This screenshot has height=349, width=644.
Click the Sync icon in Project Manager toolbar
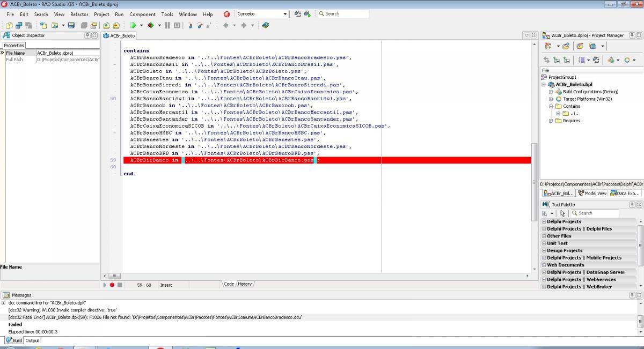point(546,60)
